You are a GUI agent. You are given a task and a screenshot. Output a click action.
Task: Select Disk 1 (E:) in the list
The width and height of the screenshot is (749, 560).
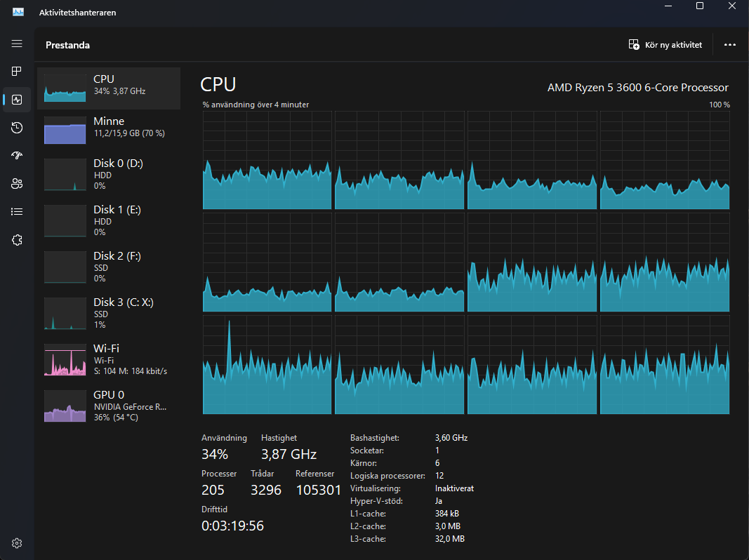click(x=109, y=220)
